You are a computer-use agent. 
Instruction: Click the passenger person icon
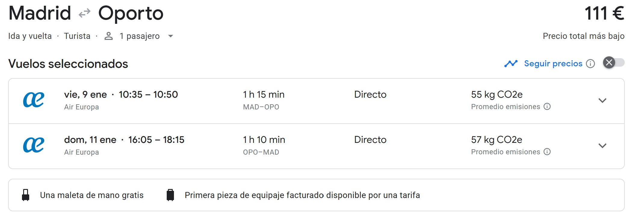point(108,36)
